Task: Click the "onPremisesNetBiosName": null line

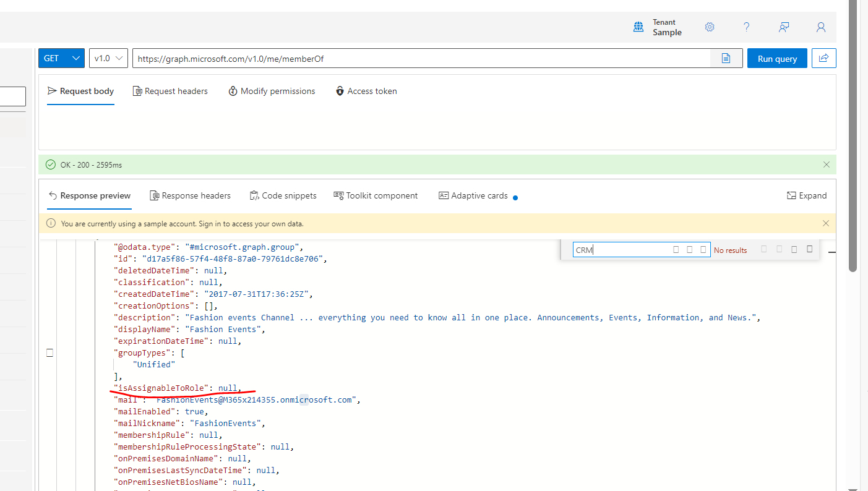Action: (184, 482)
